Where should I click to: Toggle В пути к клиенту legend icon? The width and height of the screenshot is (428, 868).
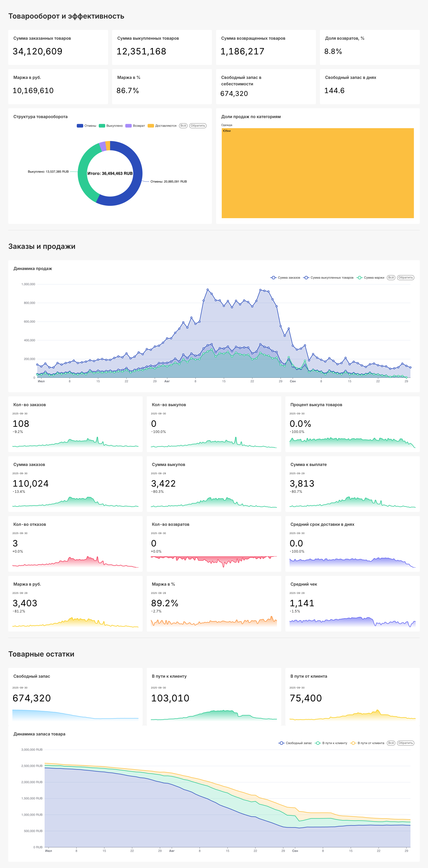pos(318,743)
